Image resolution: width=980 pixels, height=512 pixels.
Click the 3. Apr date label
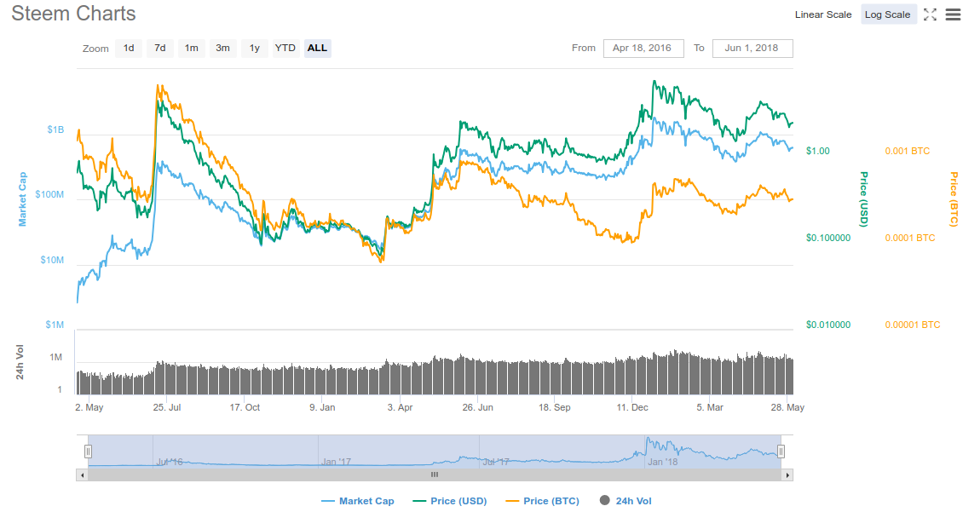[x=400, y=407]
